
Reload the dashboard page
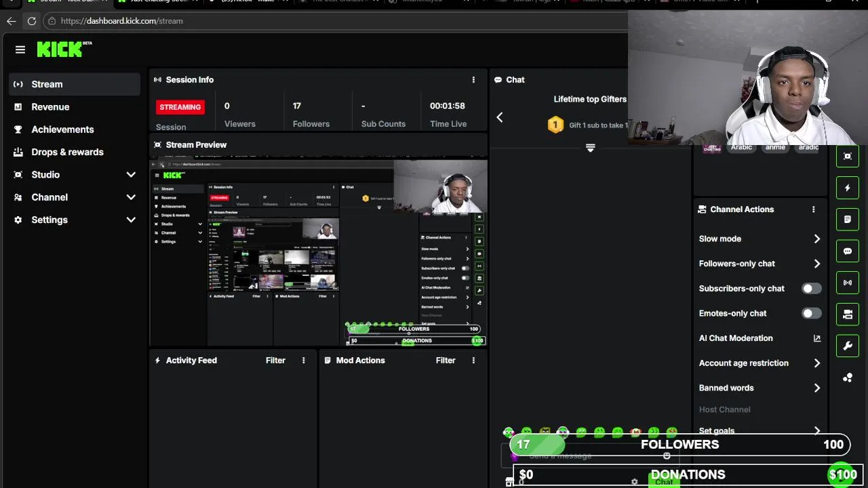tap(32, 21)
